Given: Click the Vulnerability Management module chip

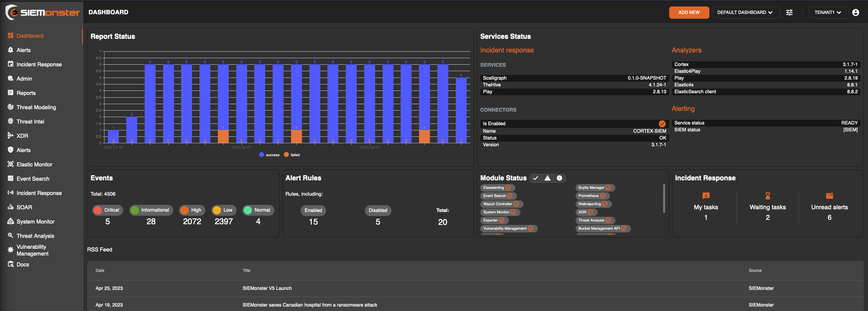Looking at the screenshot, I should (509, 228).
